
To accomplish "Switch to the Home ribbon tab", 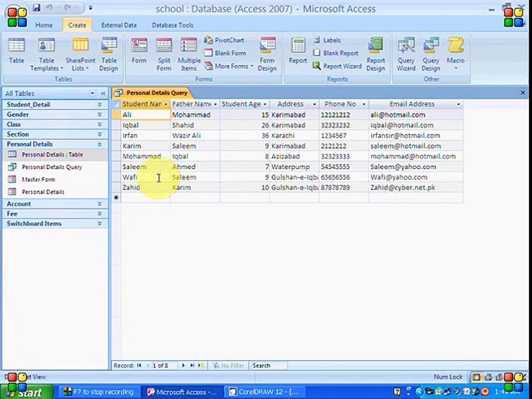I will (x=44, y=25).
